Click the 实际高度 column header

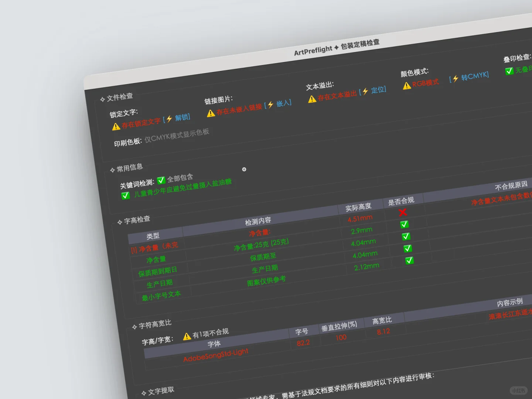click(x=358, y=207)
